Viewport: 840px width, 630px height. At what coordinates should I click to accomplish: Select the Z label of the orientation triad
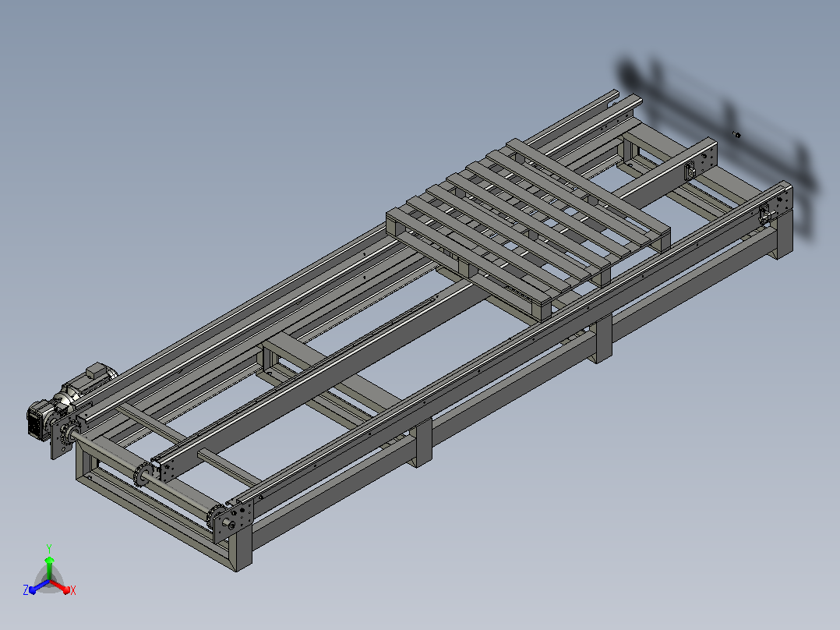click(25, 590)
